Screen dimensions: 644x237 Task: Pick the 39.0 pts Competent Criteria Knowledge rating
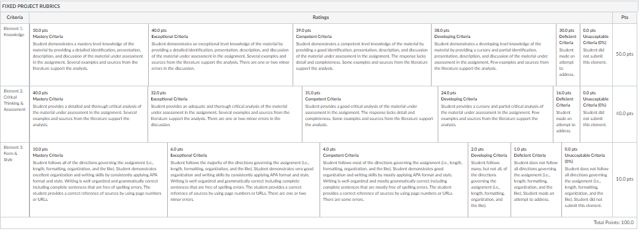click(x=362, y=55)
